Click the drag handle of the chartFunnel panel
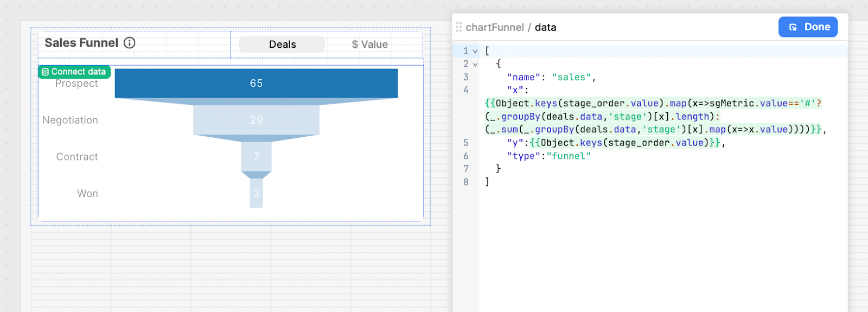The height and width of the screenshot is (312, 868). tap(459, 27)
